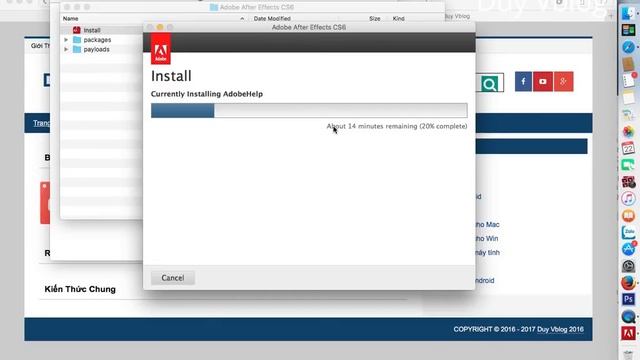Sort Finder list by Size column
Image resolution: width=640 pixels, height=360 pixels.
(374, 19)
